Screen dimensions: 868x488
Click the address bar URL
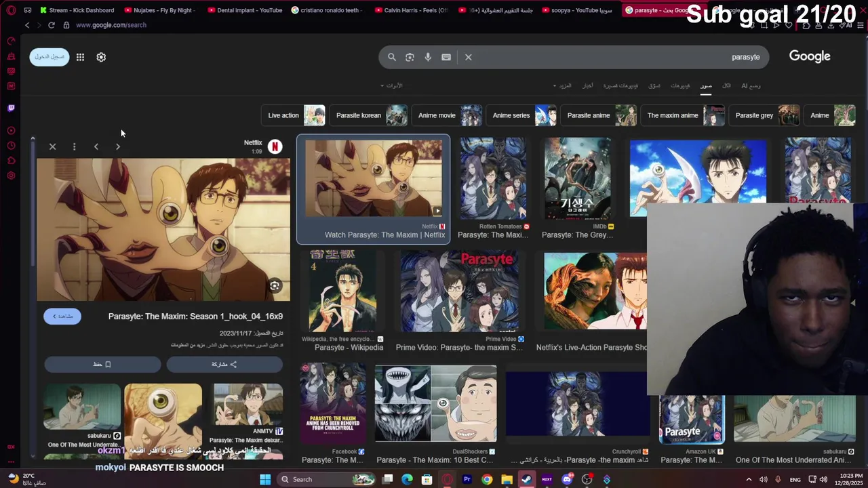[x=111, y=25]
